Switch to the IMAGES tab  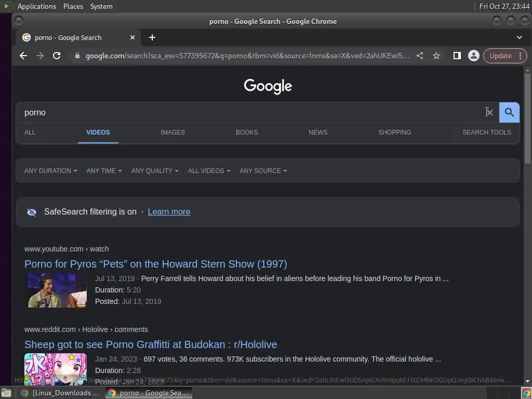[172, 132]
